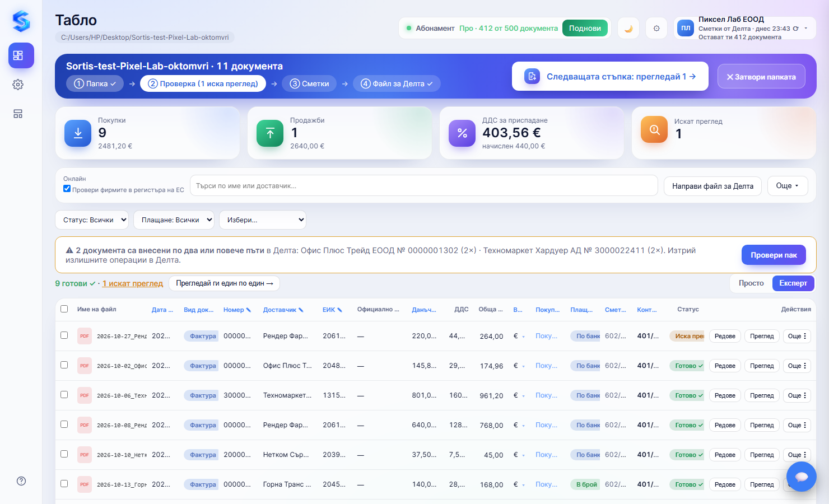Tick the select-all checkbox in table header
The image size is (829, 504).
point(64,309)
